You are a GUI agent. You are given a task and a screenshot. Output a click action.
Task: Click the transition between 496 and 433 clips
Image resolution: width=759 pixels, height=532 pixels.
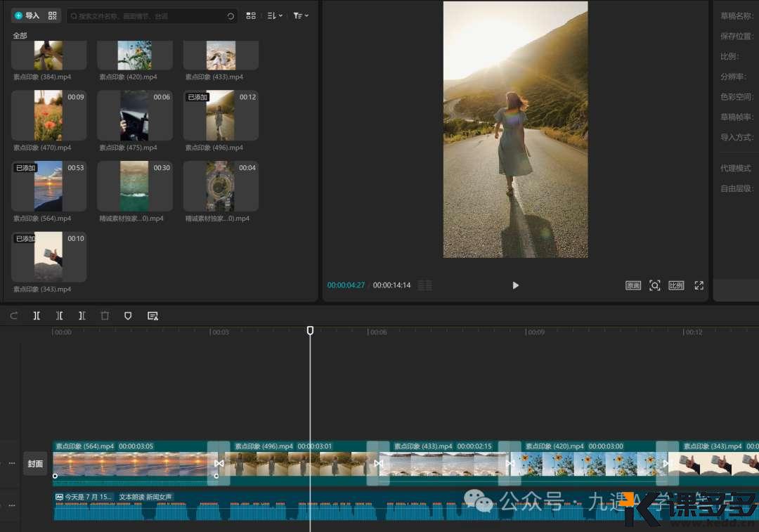tap(378, 463)
